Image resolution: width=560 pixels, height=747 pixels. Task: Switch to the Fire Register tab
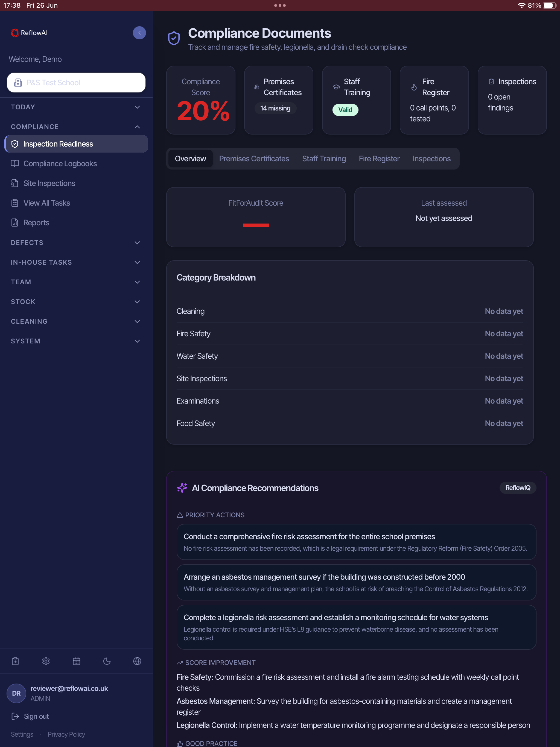[379, 159]
